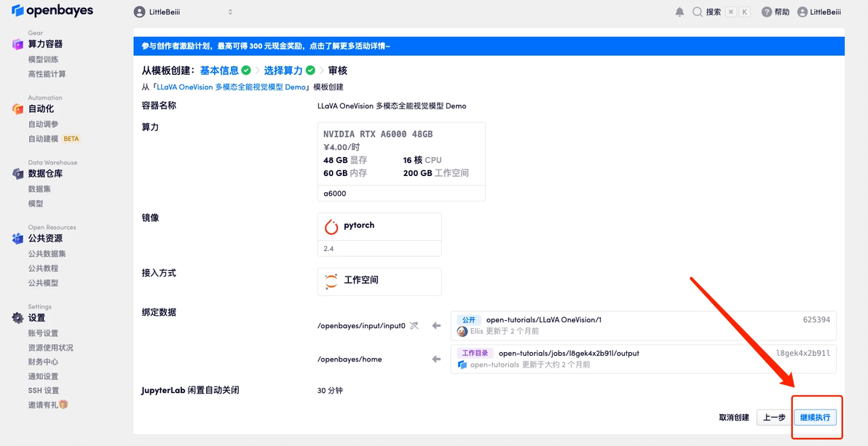
Task: Click the 设置 gear icon
Action: 17,318
